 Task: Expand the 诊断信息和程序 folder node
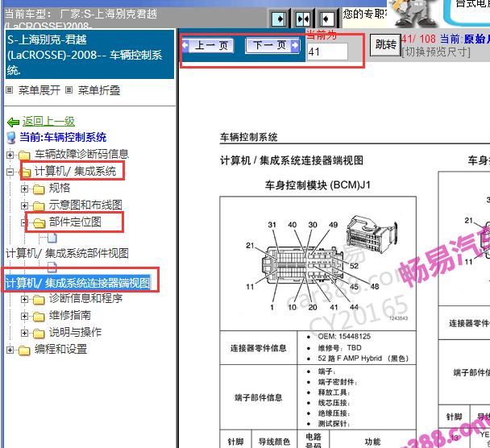24,299
